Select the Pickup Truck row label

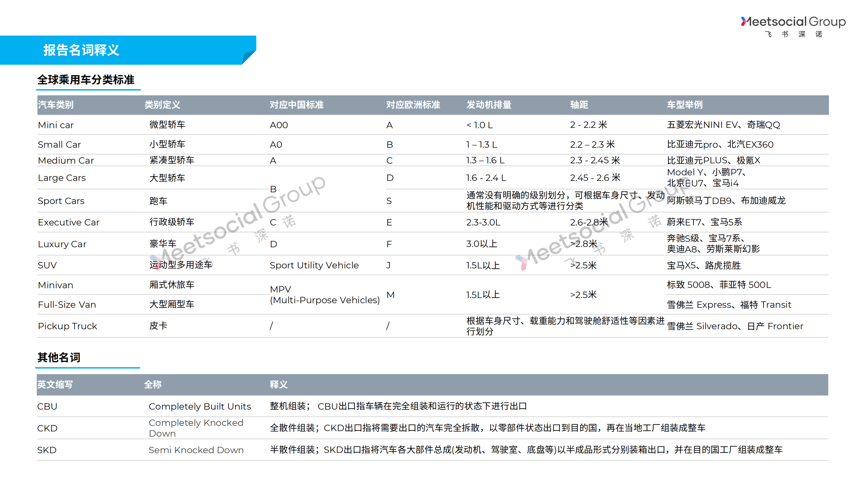pos(67,326)
